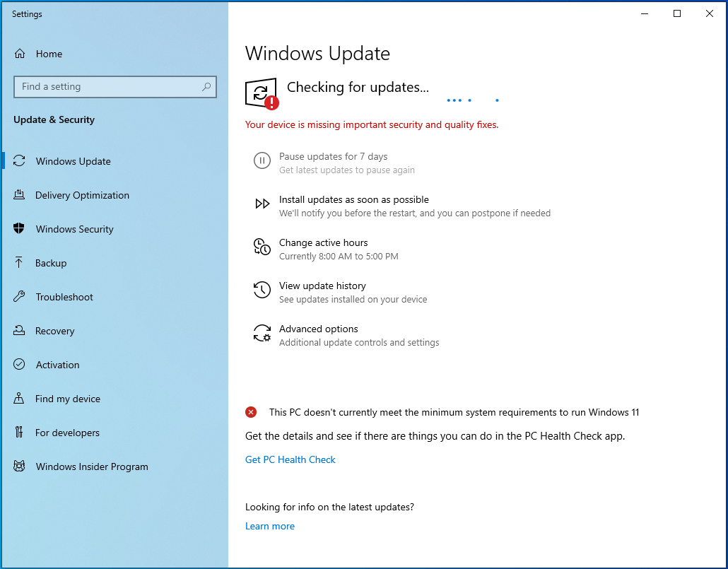Click the Find my device person icon

(x=19, y=399)
